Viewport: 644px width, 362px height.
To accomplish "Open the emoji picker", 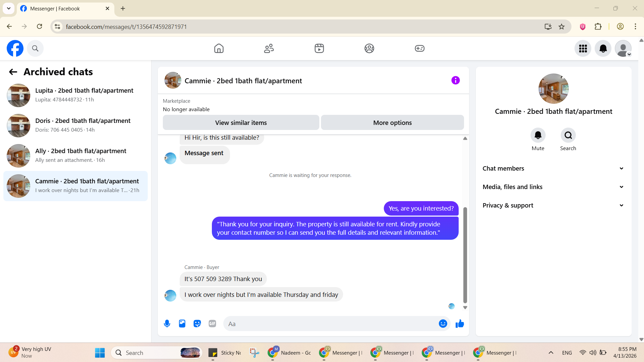I will 443,324.
